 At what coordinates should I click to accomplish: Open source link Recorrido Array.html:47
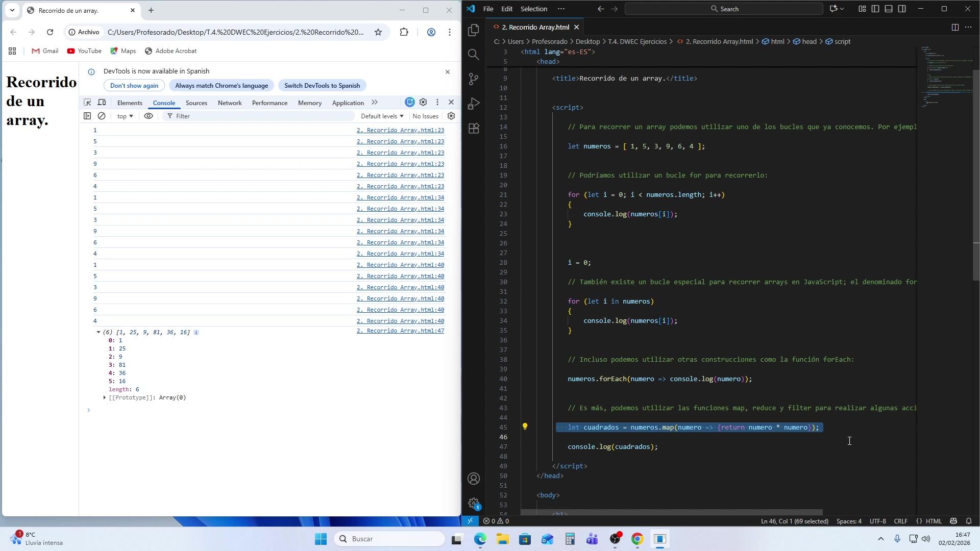[400, 331]
